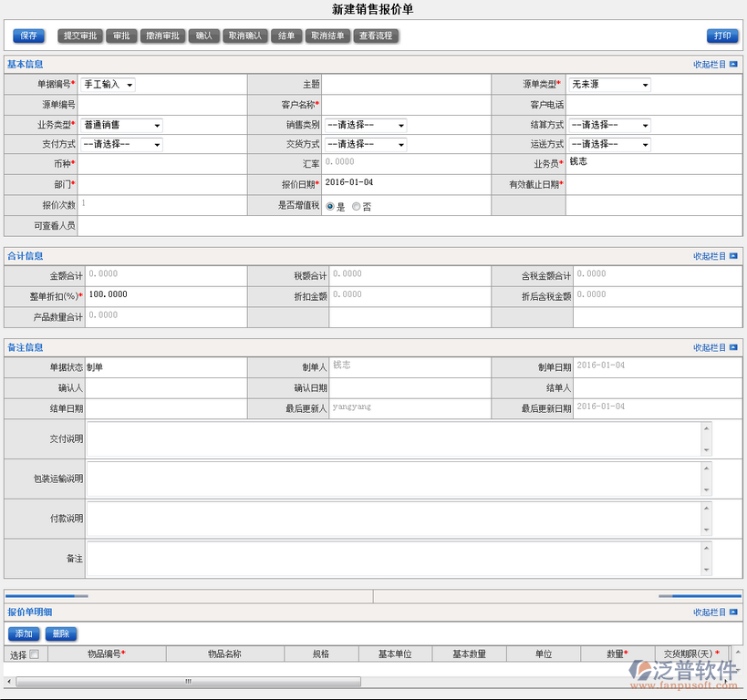The image size is (747, 700).
Task: Collapse the 备注信息 section icon
Action: (x=733, y=347)
